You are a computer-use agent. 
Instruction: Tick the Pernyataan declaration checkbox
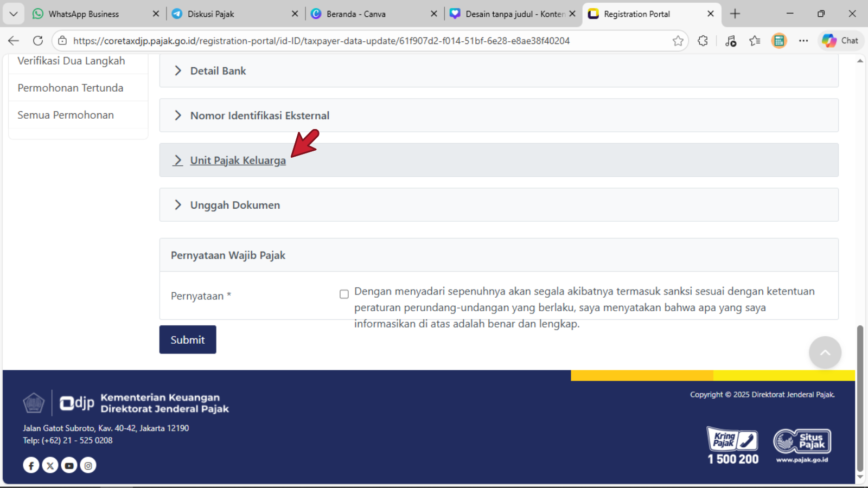pyautogui.click(x=344, y=294)
